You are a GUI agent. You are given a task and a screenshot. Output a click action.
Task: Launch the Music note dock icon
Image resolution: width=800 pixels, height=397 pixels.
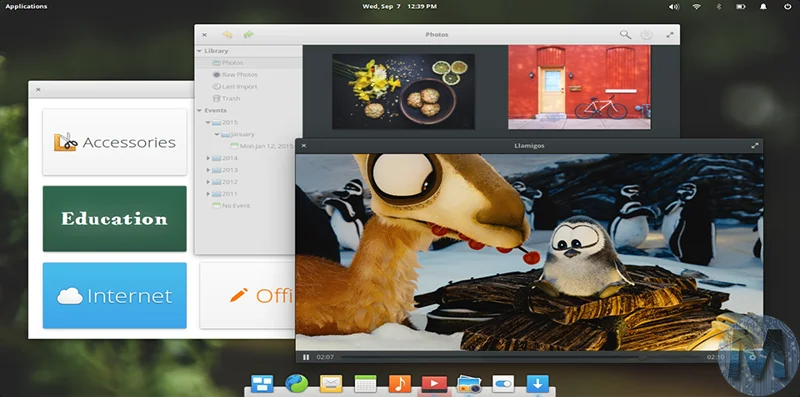[x=399, y=383]
